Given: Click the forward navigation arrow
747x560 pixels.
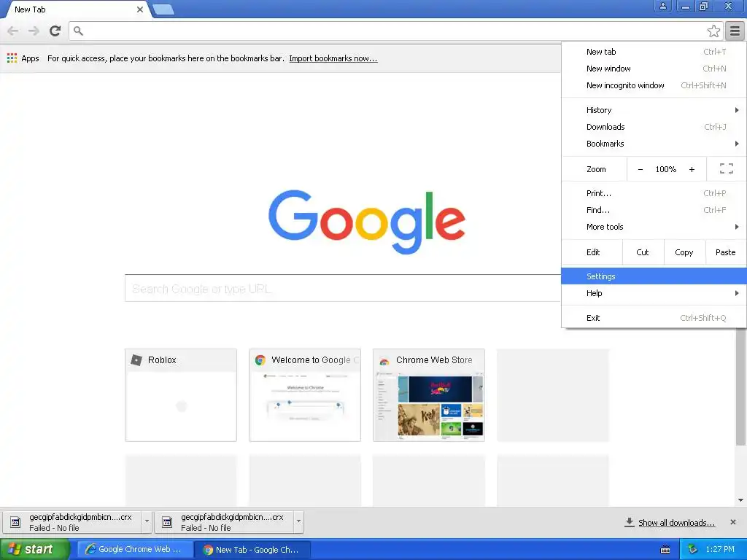Looking at the screenshot, I should (x=34, y=31).
